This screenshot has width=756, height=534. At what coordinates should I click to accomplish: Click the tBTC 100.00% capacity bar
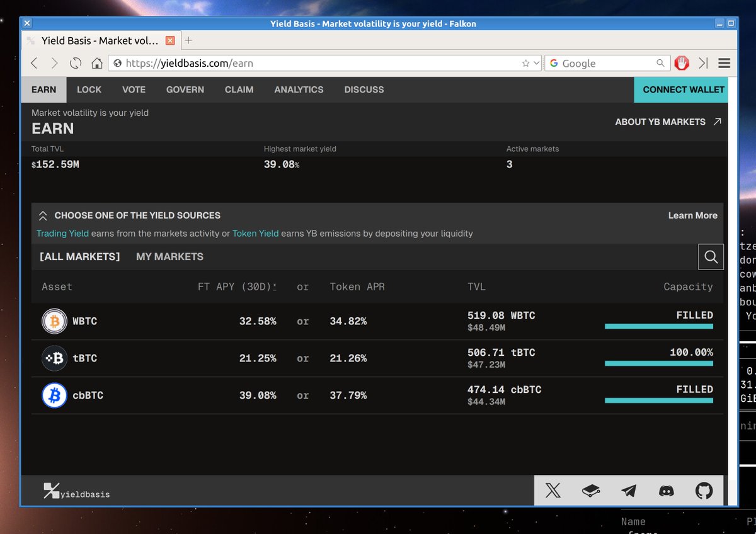(x=659, y=363)
